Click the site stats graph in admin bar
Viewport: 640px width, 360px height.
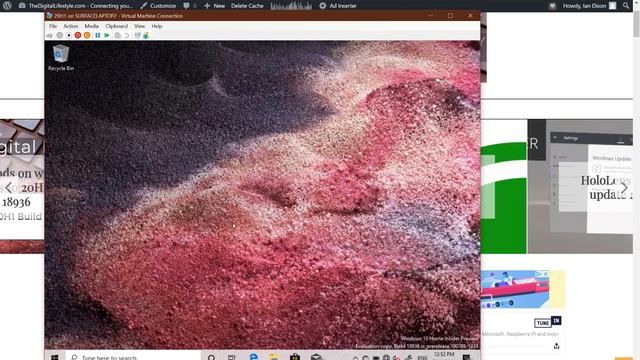click(x=291, y=6)
